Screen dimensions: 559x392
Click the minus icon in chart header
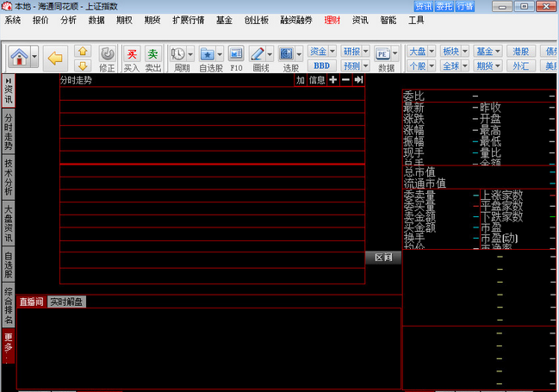tap(345, 80)
